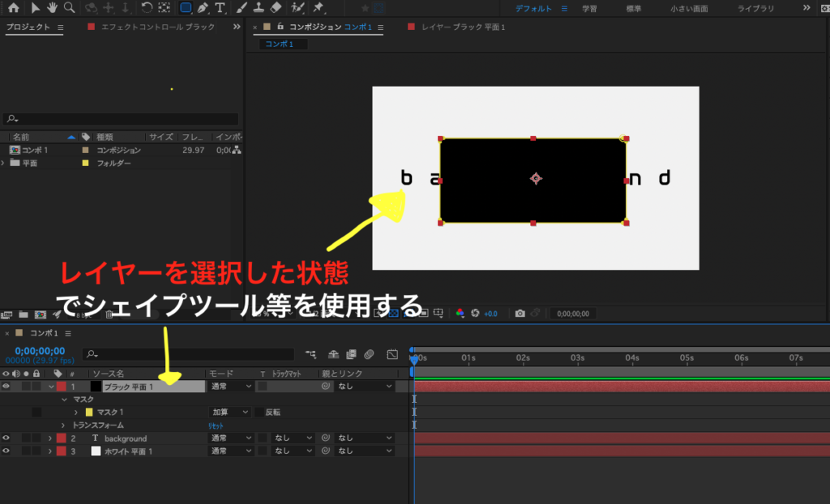Click the マスク 1 yellow color swatch
This screenshot has width=830, height=504.
coord(89,412)
